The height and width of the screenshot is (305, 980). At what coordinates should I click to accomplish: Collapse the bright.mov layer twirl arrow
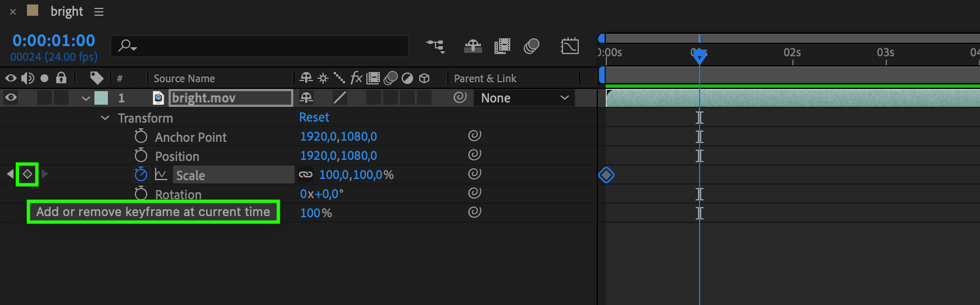[85, 98]
